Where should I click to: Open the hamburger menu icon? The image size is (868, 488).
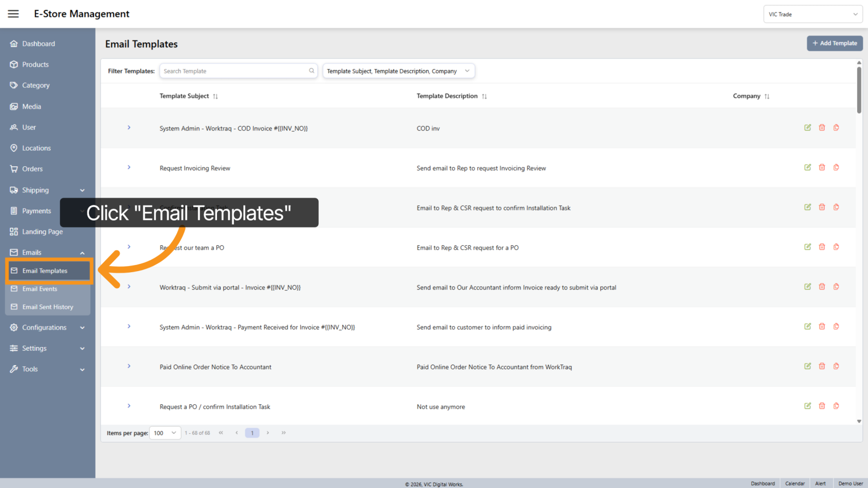13,14
